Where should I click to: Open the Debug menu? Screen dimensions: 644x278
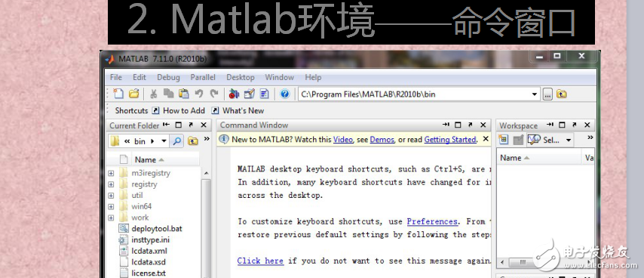[168, 77]
